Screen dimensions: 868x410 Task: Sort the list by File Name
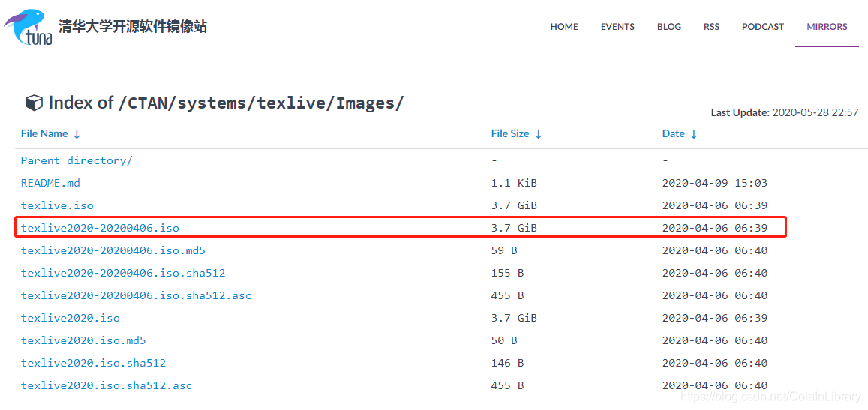(x=50, y=134)
